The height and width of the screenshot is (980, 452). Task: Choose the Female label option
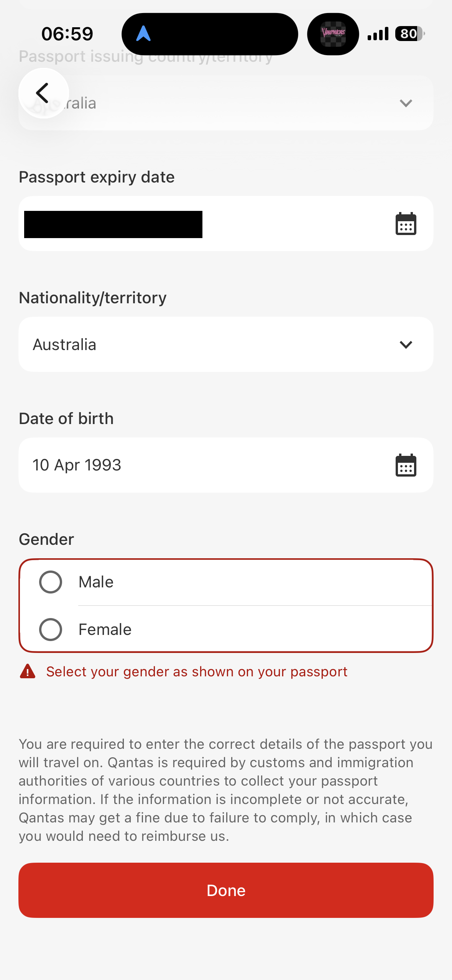point(105,630)
